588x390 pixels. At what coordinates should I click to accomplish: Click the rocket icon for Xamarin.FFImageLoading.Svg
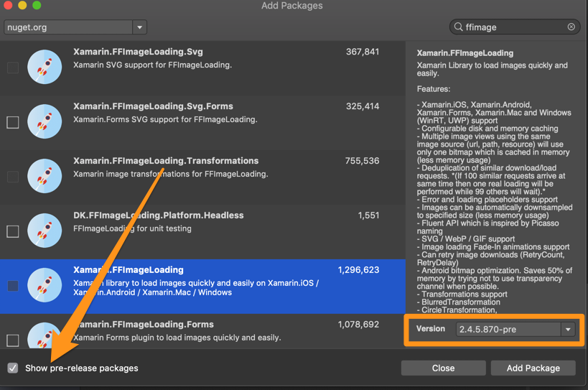tap(45, 67)
